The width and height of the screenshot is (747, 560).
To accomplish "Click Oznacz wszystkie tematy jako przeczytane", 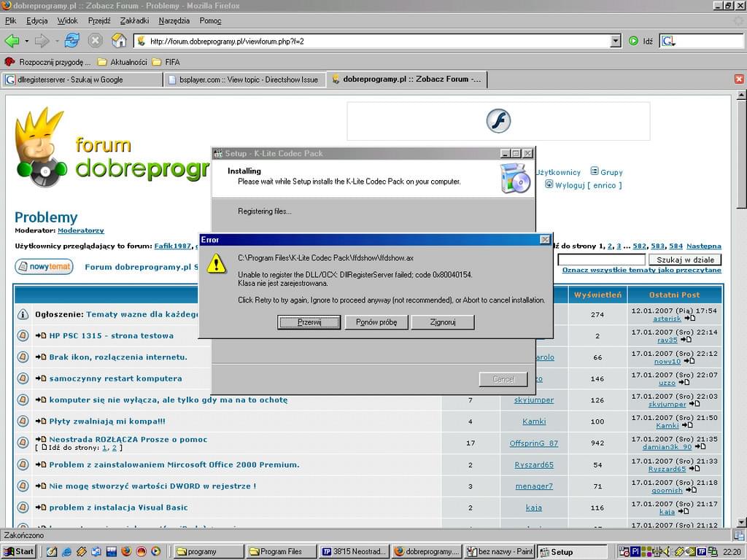I will tap(641, 270).
